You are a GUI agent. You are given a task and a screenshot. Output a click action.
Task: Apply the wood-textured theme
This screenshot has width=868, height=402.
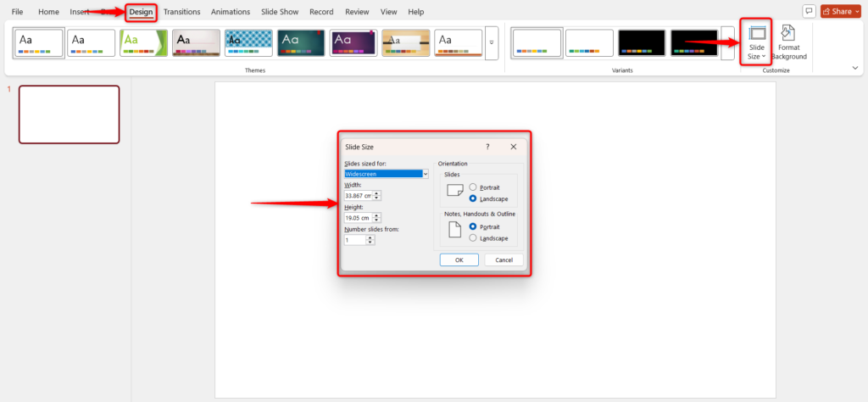(x=406, y=43)
